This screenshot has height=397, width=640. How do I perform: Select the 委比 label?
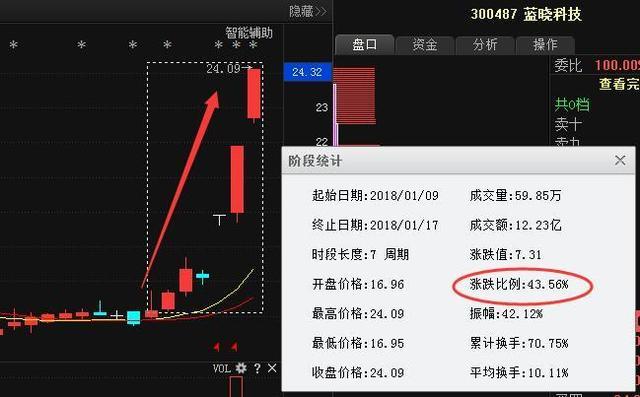[568, 65]
